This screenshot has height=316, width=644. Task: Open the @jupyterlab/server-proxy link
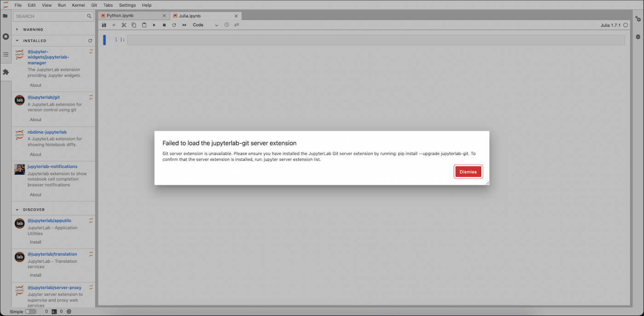coord(54,287)
